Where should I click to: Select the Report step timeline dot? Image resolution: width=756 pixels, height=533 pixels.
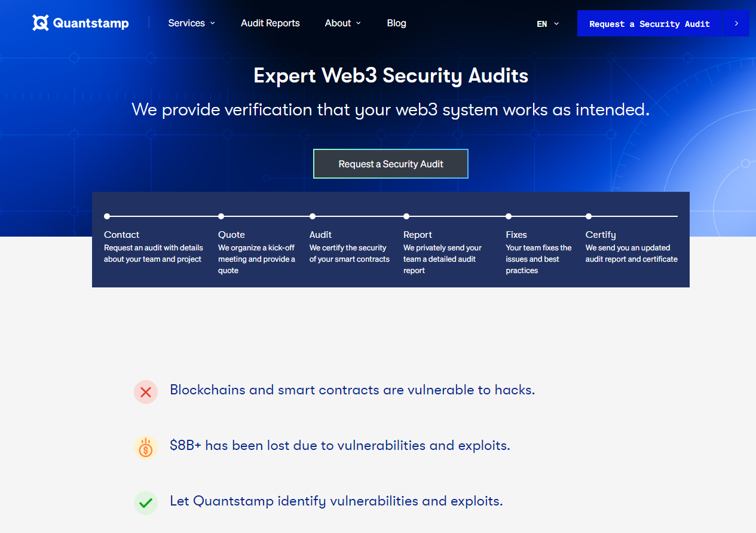coord(406,216)
